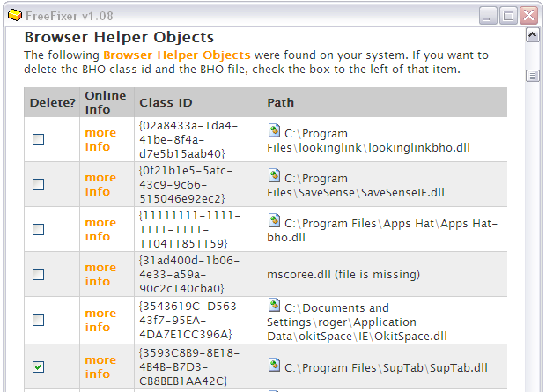This screenshot has width=546, height=392.
Task: Open more info link for SaveSense entry
Action: 100,184
